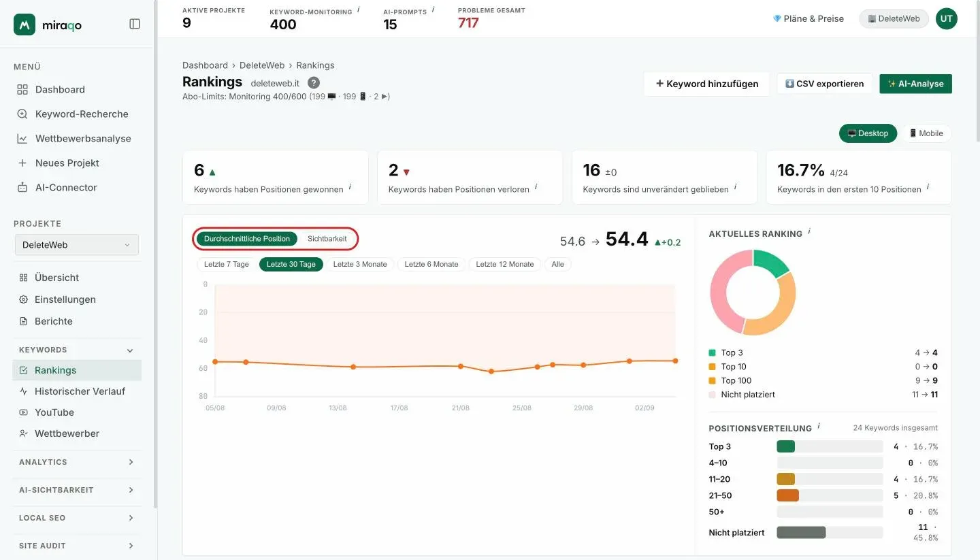Viewport: 980px width, 560px height.
Task: Open Dashboard from the sidebar menu
Action: click(60, 89)
